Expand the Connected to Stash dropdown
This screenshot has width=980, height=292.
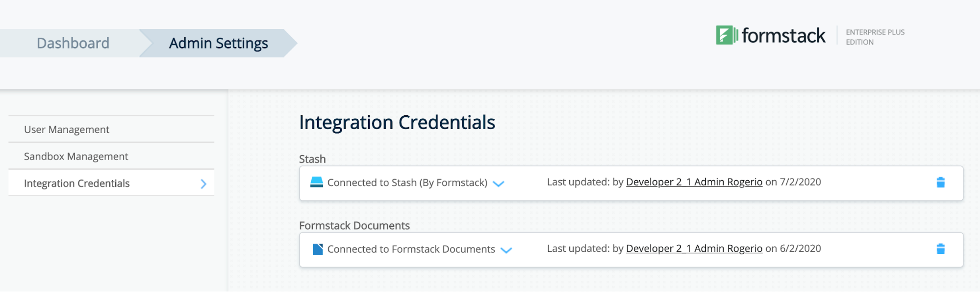(499, 184)
